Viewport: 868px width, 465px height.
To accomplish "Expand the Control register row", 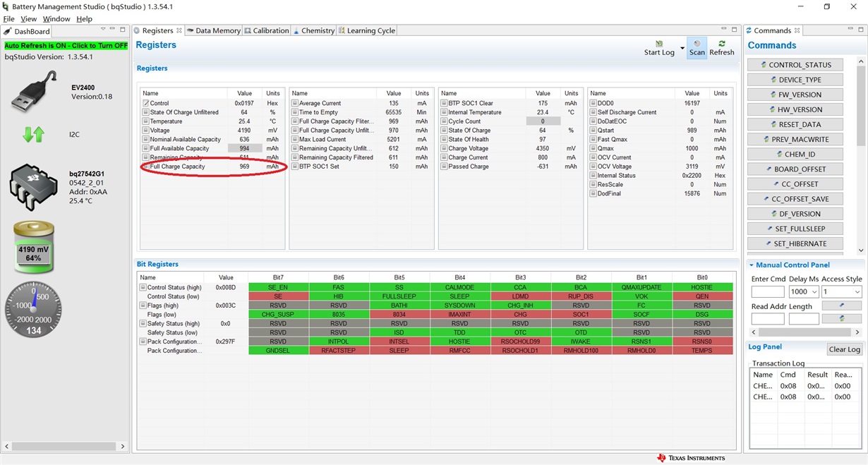I will click(145, 103).
